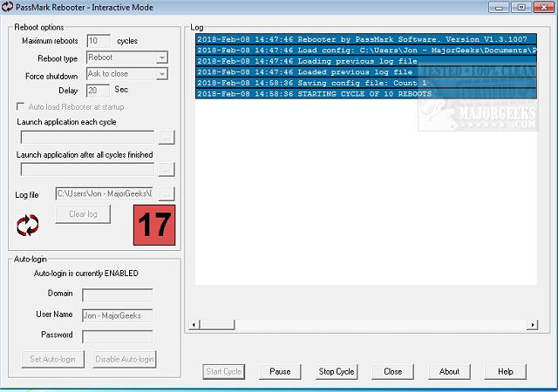Click the log scrollbar right arrow
This screenshot has width=558, height=392.
(x=532, y=324)
